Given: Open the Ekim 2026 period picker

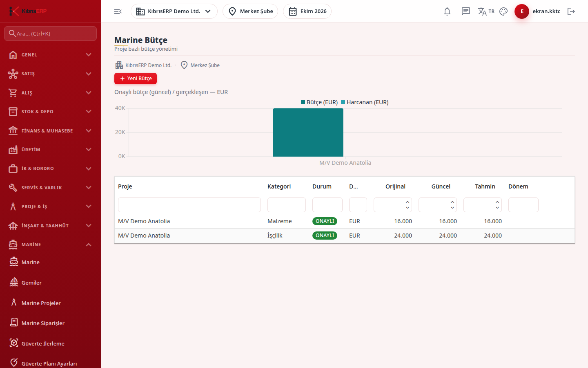Looking at the screenshot, I should (x=307, y=11).
